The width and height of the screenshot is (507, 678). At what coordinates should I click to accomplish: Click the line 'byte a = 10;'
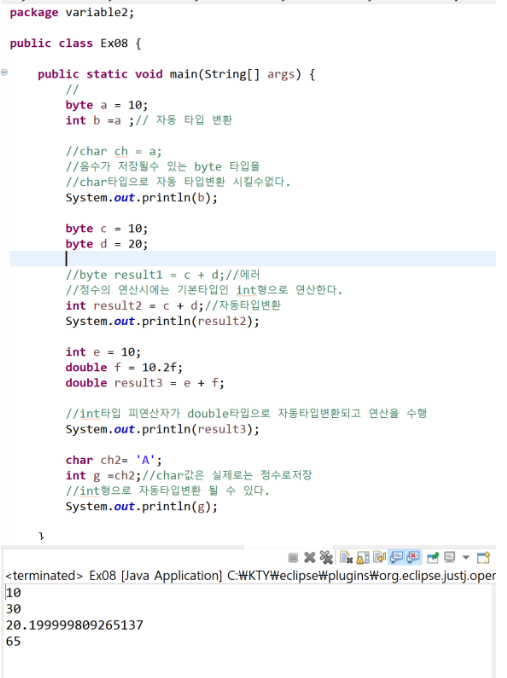point(106,105)
